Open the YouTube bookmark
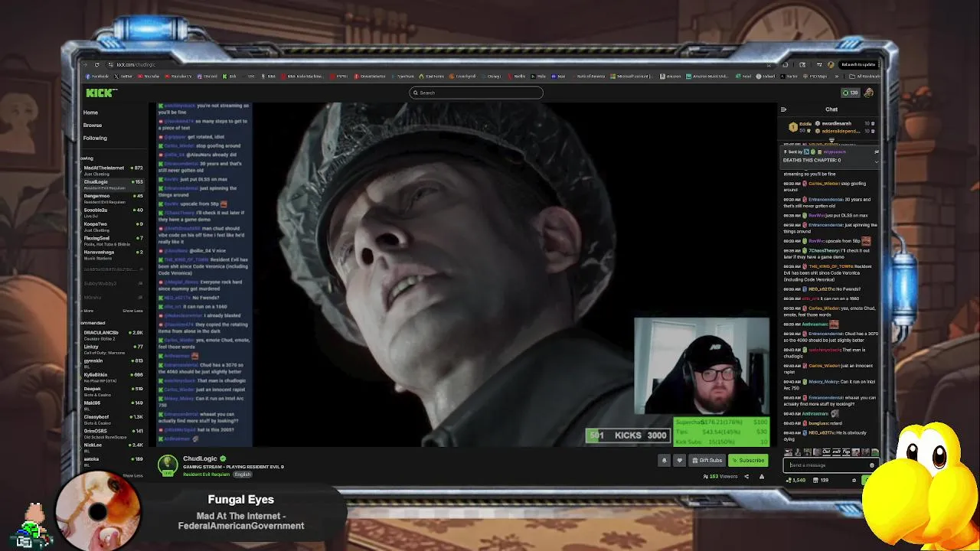Image resolution: width=980 pixels, height=551 pixels. pos(150,77)
